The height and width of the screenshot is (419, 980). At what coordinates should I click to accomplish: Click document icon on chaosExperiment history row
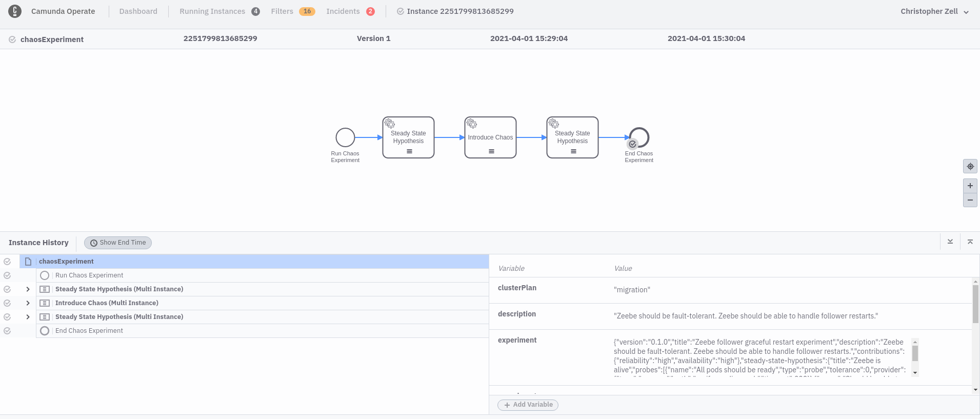point(28,262)
